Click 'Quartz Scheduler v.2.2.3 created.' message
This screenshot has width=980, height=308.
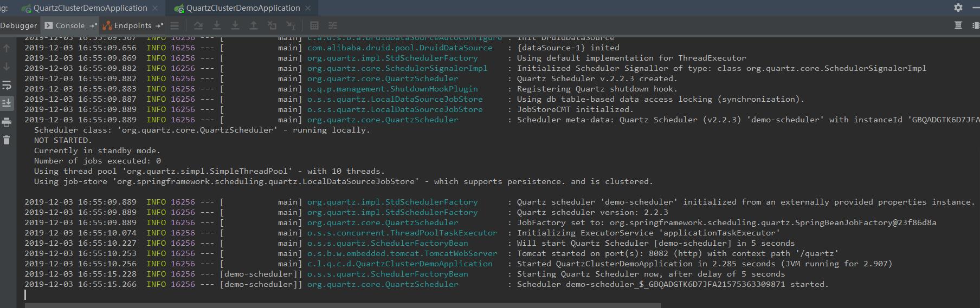pyautogui.click(x=597, y=78)
